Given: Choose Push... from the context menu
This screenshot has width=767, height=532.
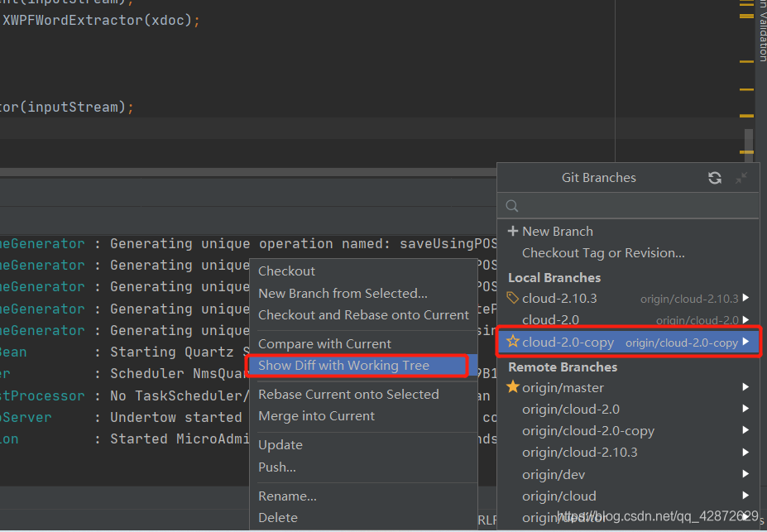Looking at the screenshot, I should coord(363,467).
